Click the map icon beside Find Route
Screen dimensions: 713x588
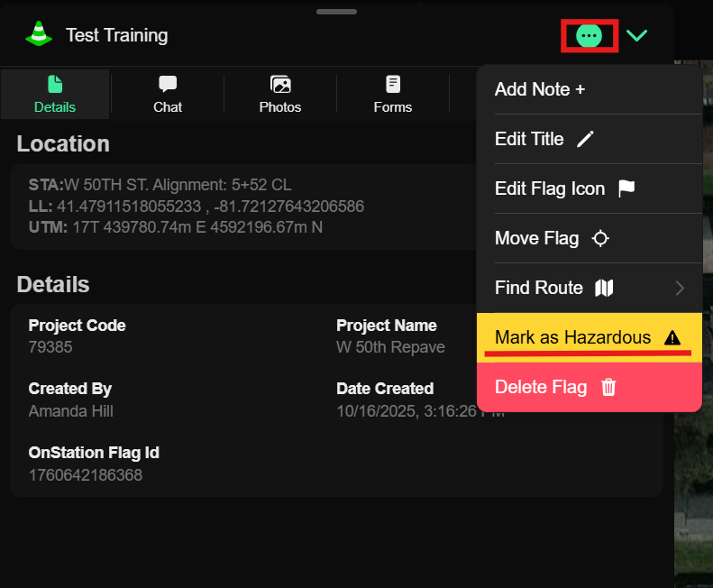coord(604,288)
